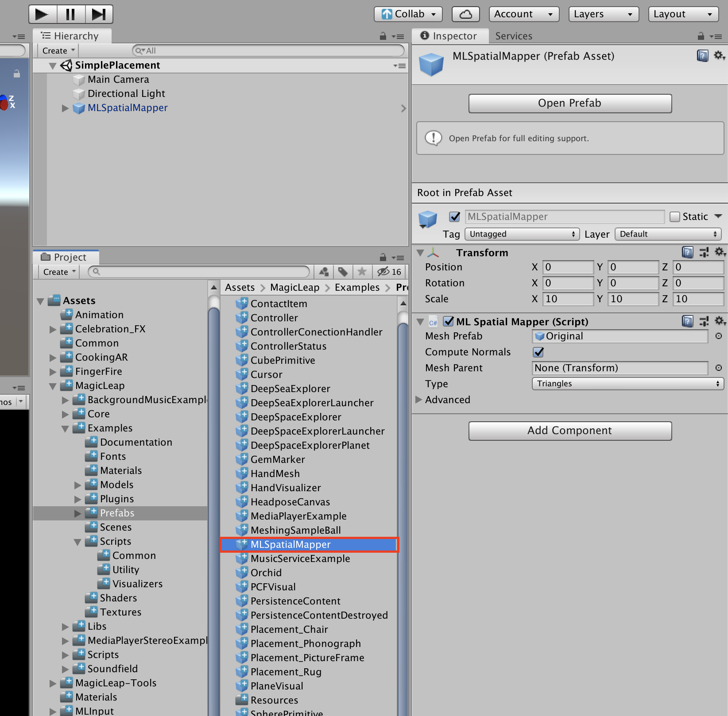Collapse the SimplePlacement scene
This screenshot has width=728, height=716.
(53, 66)
